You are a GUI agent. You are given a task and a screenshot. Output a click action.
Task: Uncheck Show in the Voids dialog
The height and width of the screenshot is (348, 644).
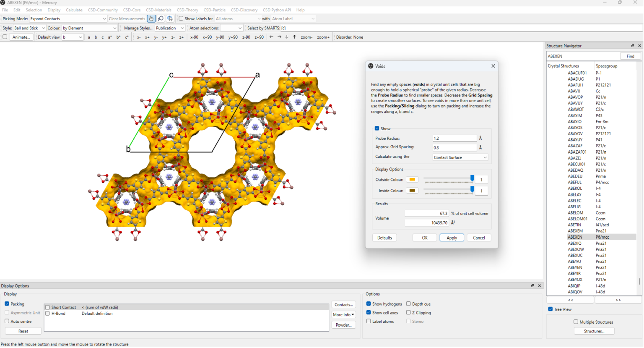(376, 128)
